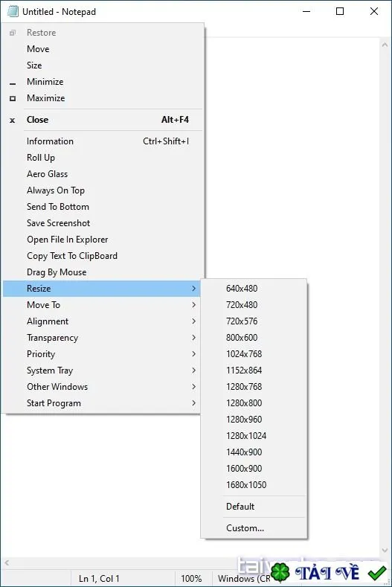Click the green clover logo icon
This screenshot has height=587, width=392.
[x=280, y=572]
